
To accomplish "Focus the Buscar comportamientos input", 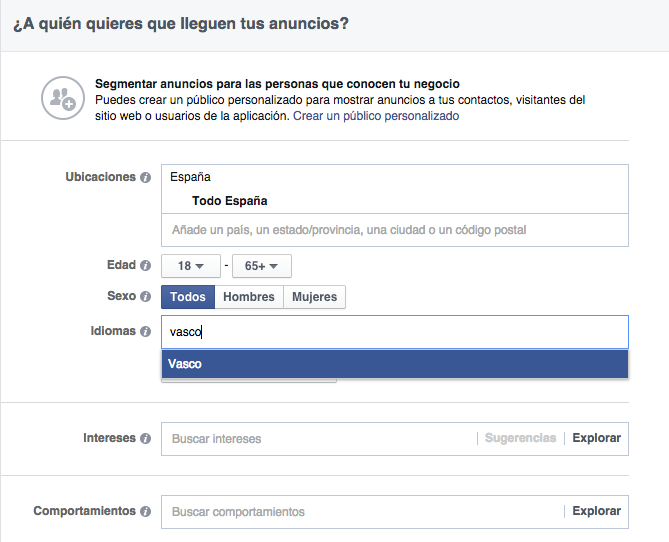I will point(360,512).
